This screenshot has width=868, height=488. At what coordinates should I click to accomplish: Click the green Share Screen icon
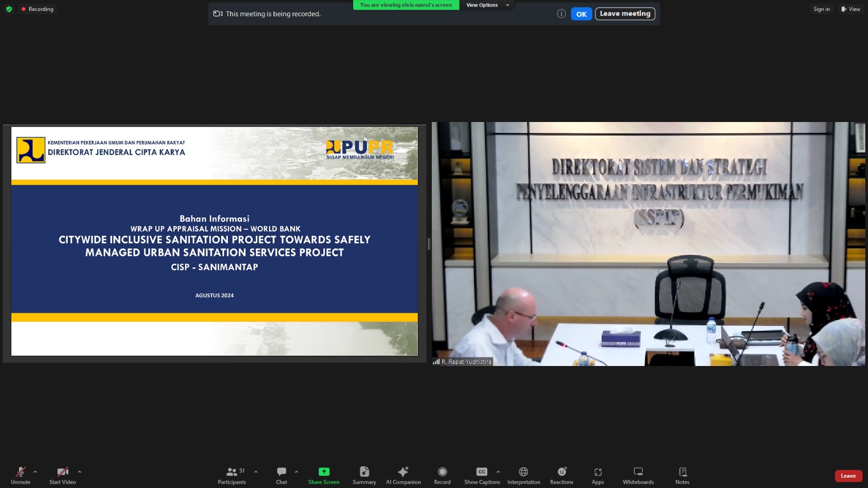[x=324, y=472]
